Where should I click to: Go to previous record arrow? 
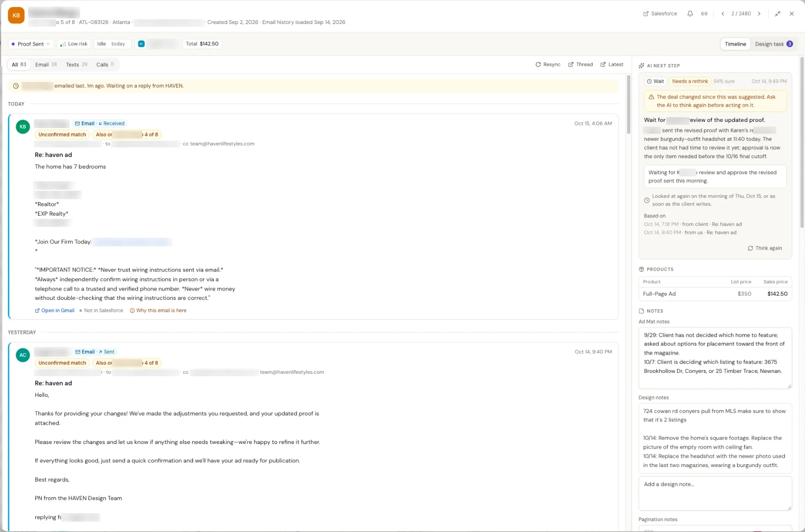[x=723, y=14]
